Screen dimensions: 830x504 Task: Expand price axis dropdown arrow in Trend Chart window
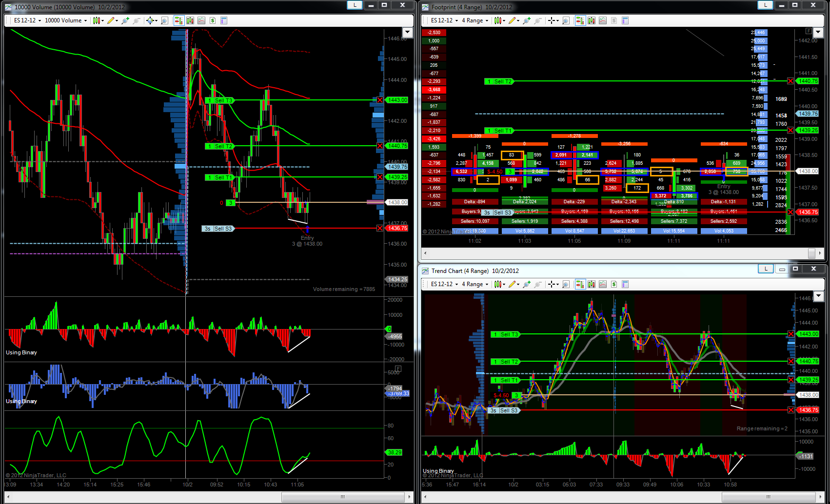coord(818,296)
